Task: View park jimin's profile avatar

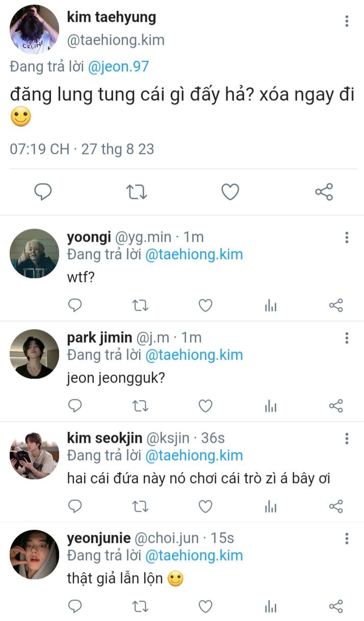Action: 35,354
